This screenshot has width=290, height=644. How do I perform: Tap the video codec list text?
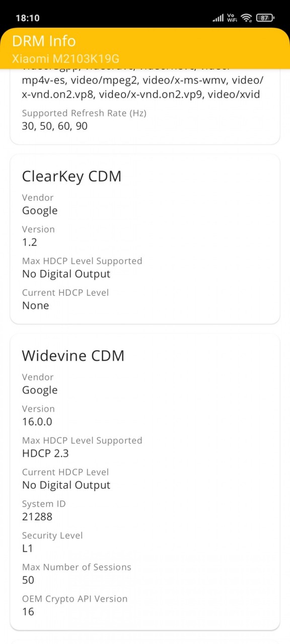coord(143,81)
